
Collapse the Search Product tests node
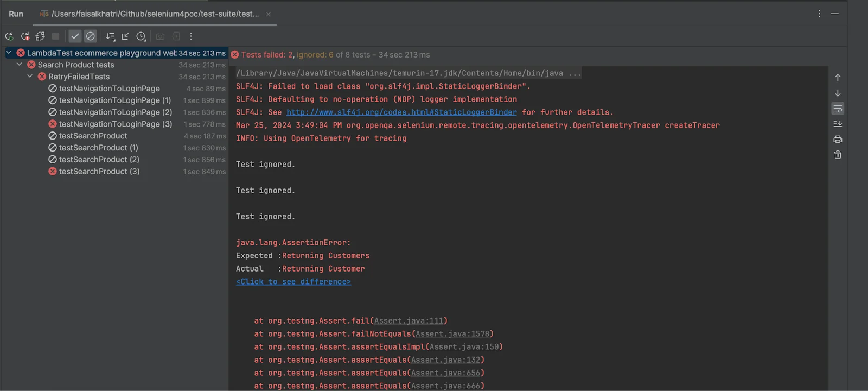pos(20,65)
